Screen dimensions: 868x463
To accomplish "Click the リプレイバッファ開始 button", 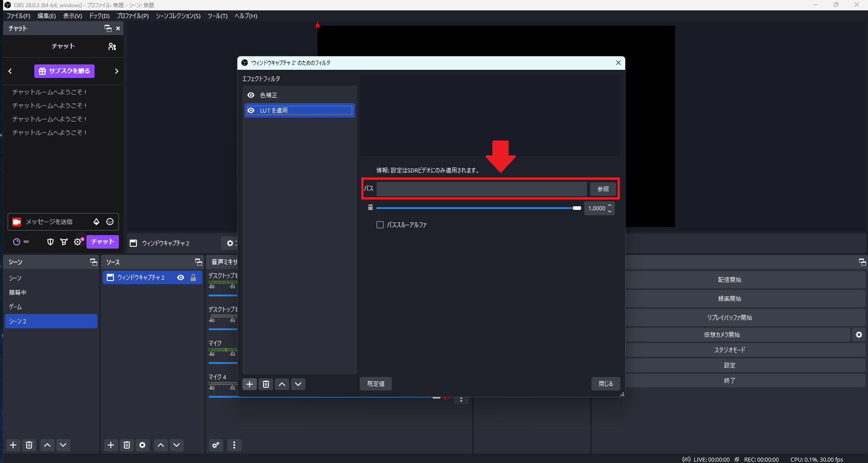I will click(729, 318).
